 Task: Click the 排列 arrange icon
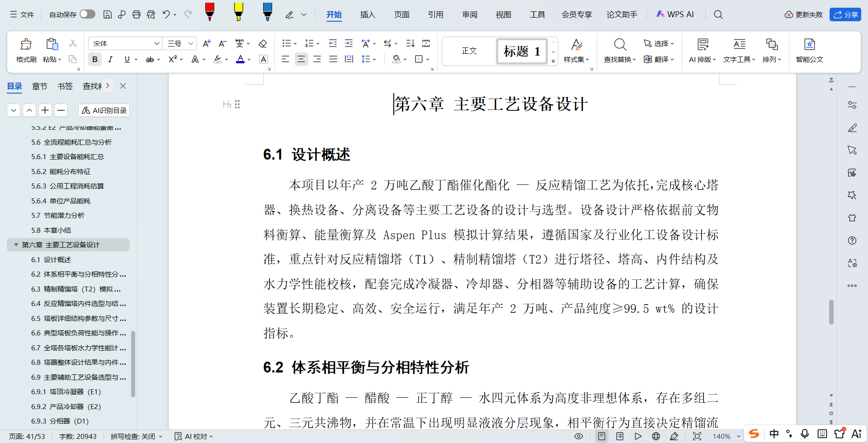tap(772, 44)
